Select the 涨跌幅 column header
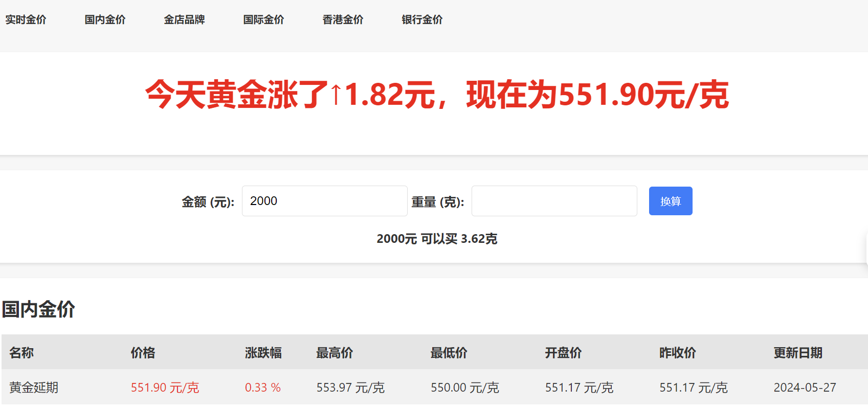The height and width of the screenshot is (408, 868). pos(263,353)
